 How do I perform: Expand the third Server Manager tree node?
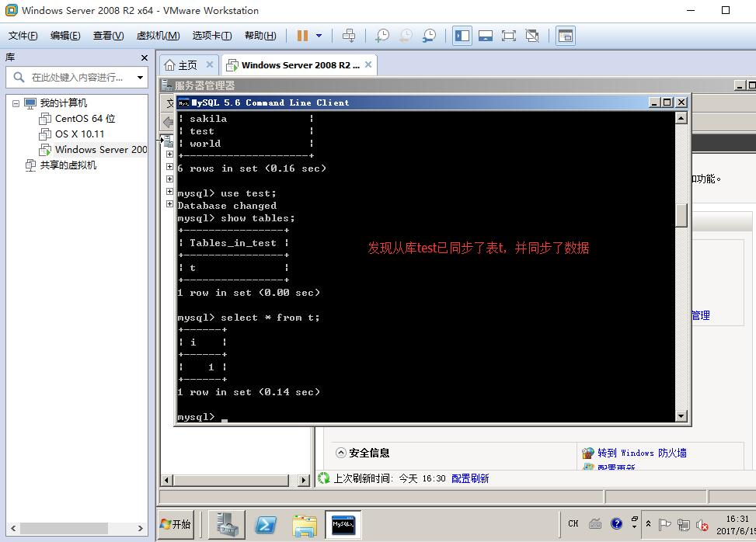[169, 179]
